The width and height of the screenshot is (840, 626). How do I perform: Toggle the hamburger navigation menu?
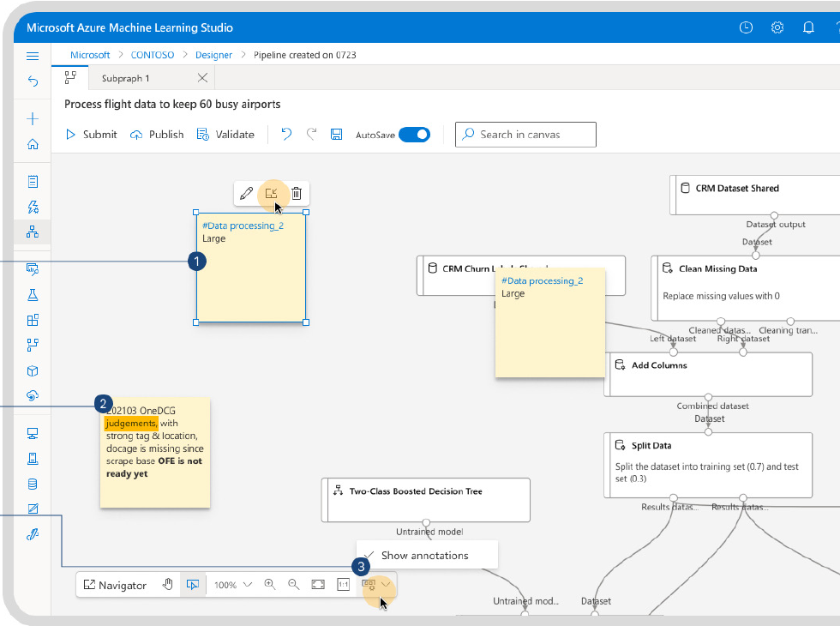pos(33,56)
